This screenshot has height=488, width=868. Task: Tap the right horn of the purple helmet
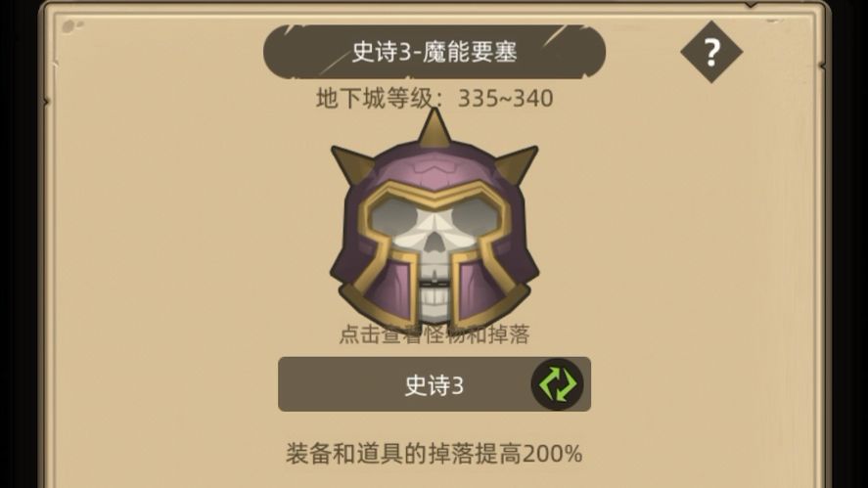tap(517, 164)
